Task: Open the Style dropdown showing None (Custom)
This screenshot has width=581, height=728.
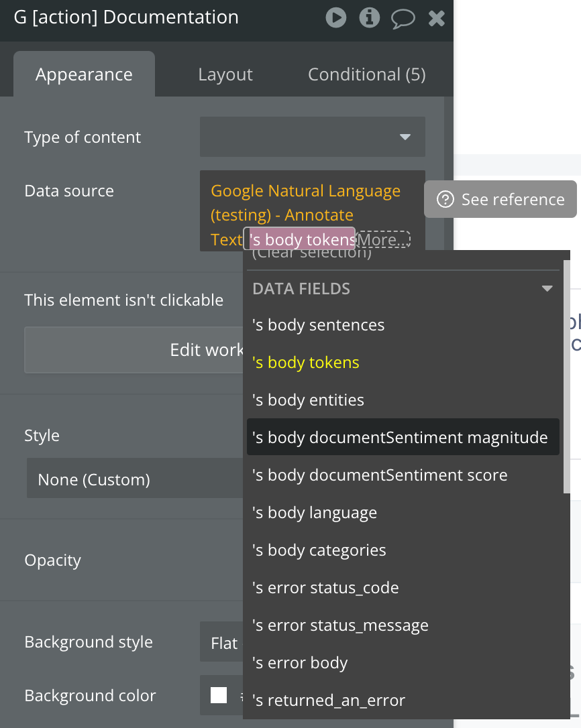Action: point(135,478)
